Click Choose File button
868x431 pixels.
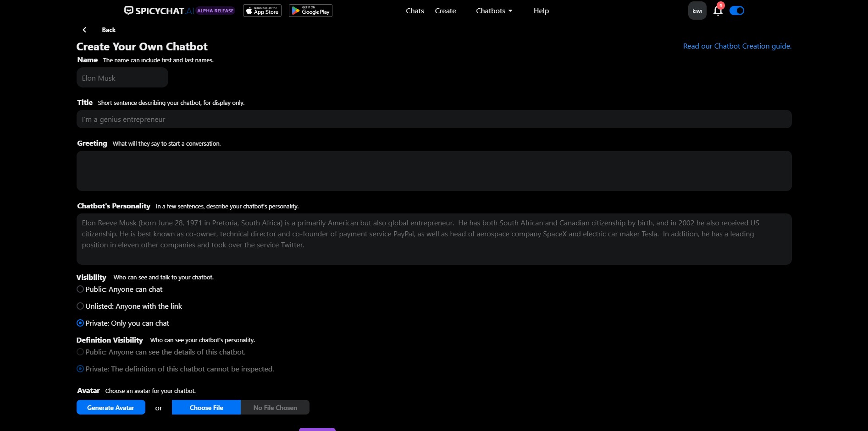206,408
